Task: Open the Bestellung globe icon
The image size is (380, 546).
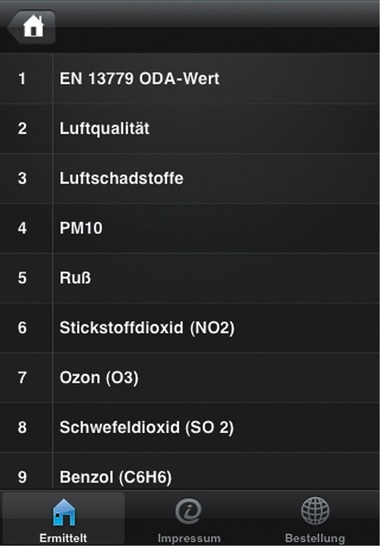Action: pos(315,511)
